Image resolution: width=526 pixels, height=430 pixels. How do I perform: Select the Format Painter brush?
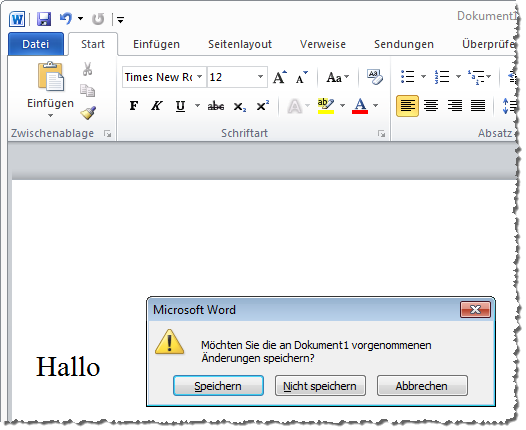pyautogui.click(x=88, y=113)
